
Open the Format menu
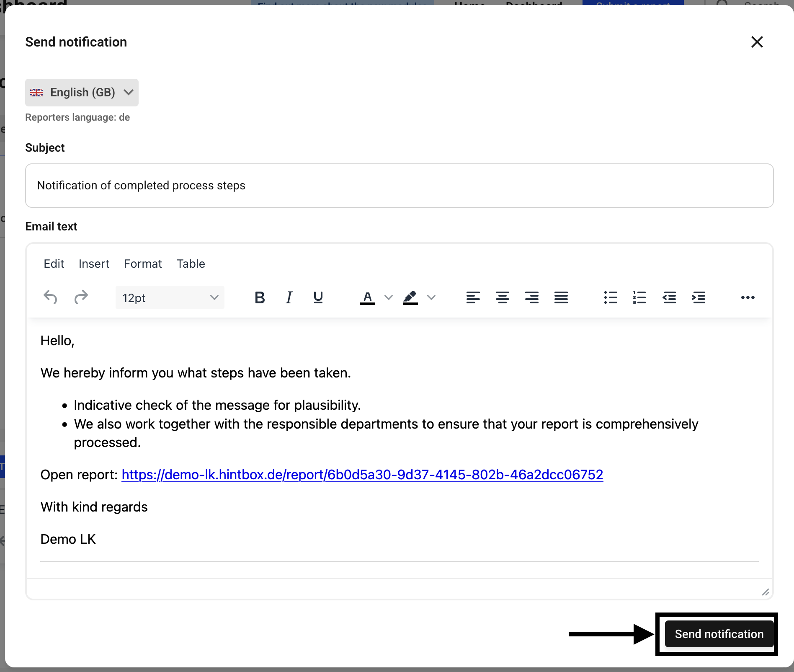pos(143,264)
